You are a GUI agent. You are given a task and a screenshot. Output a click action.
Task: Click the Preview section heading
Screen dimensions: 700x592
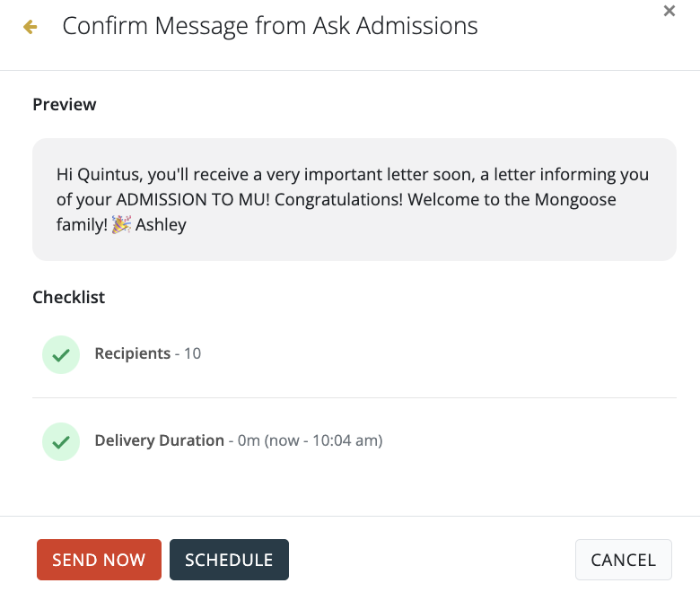click(65, 104)
